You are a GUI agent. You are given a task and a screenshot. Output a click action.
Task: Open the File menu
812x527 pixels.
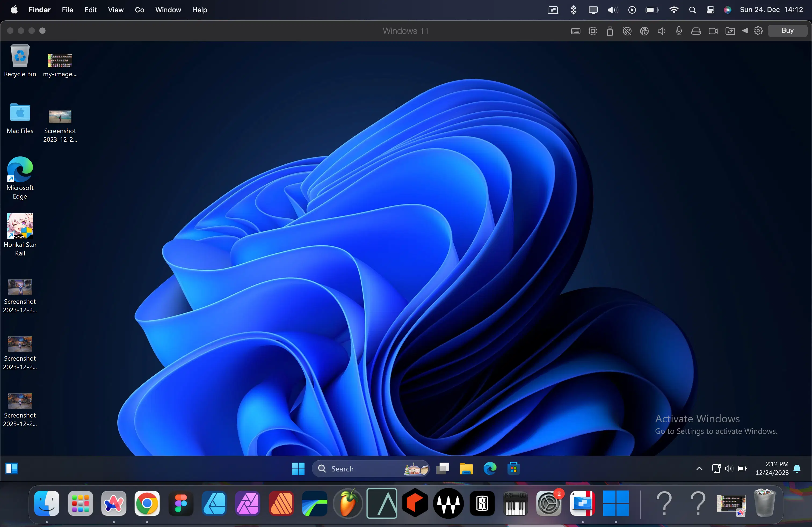[68, 10]
